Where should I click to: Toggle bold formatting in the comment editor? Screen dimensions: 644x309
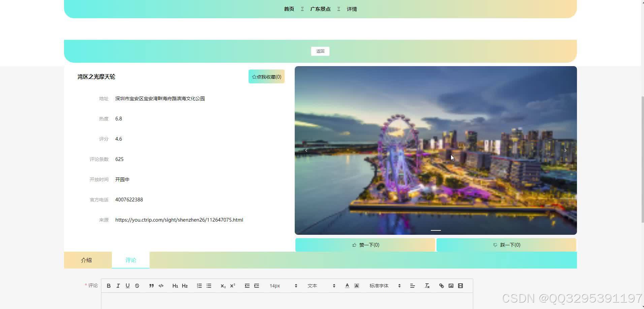[x=108, y=285]
